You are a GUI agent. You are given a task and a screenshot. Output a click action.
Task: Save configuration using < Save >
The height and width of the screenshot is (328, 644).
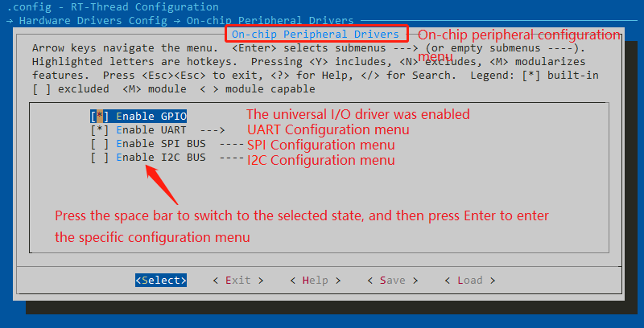[x=392, y=281]
